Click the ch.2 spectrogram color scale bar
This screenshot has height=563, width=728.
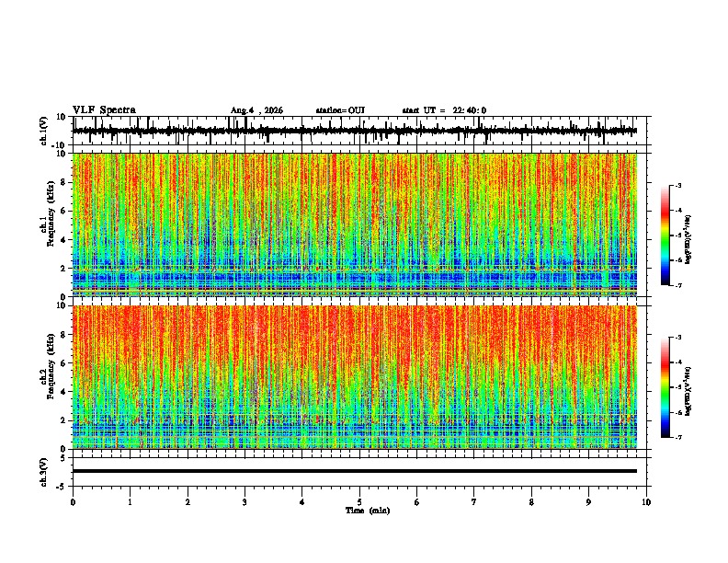click(x=665, y=387)
